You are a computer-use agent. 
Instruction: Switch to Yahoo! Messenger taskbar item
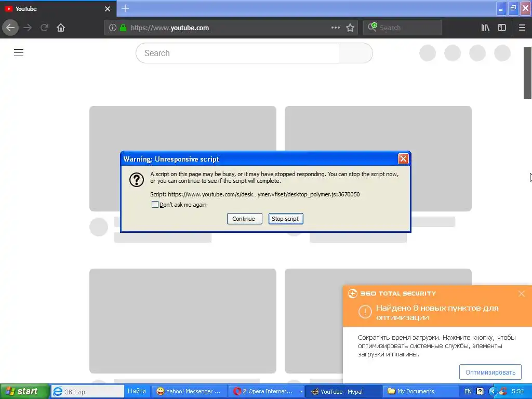(x=189, y=392)
